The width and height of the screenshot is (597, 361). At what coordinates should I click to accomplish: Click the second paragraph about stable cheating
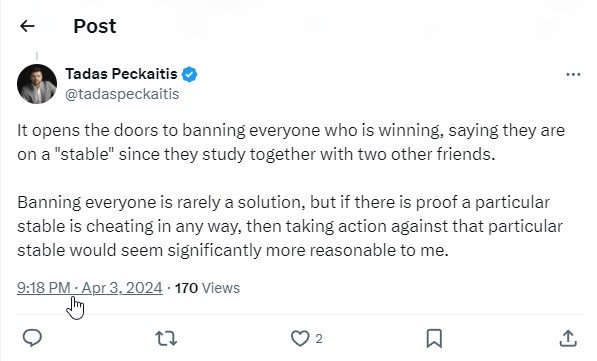pos(290,226)
